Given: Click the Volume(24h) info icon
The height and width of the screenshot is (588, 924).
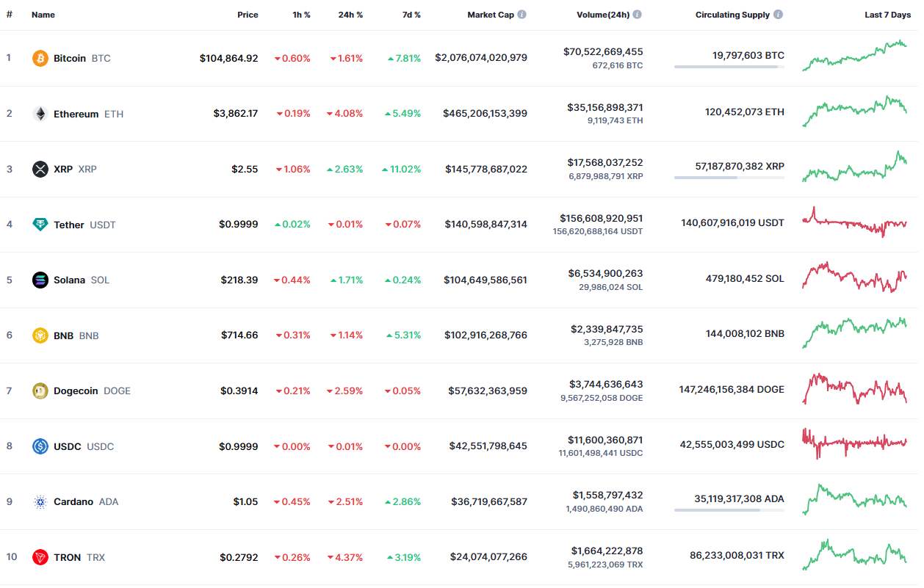Looking at the screenshot, I should pyautogui.click(x=638, y=15).
